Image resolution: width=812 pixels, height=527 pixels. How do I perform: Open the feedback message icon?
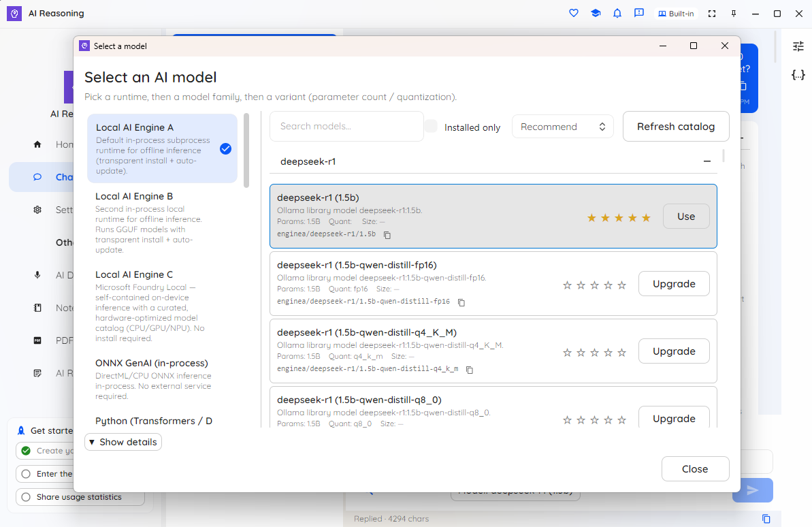click(639, 14)
